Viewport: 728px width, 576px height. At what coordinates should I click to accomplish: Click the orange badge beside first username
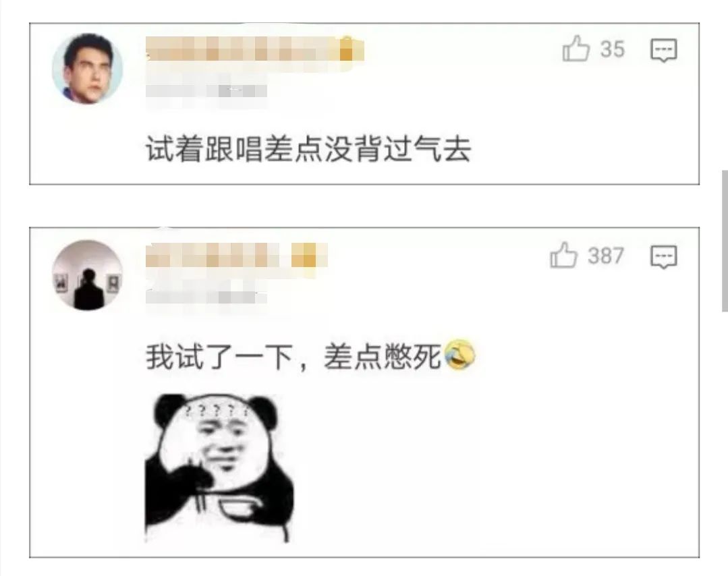(347, 50)
